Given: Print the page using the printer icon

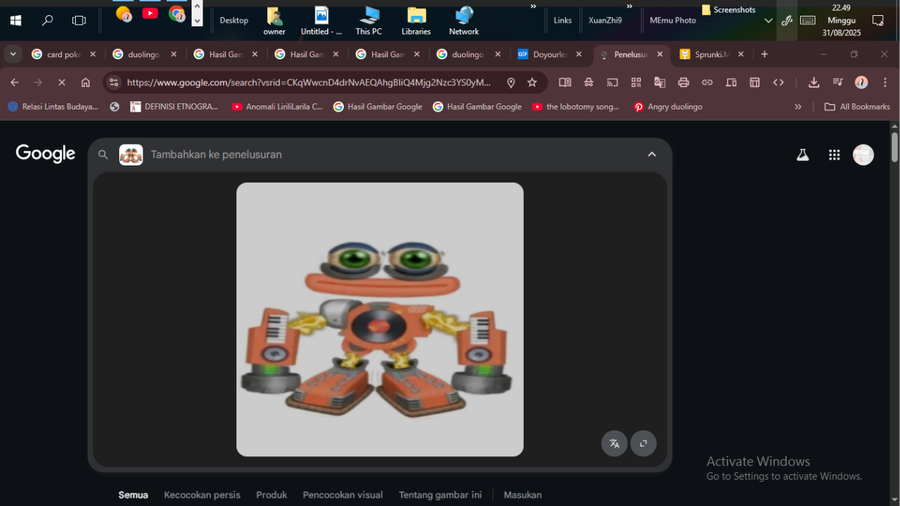Looking at the screenshot, I should pos(683,83).
